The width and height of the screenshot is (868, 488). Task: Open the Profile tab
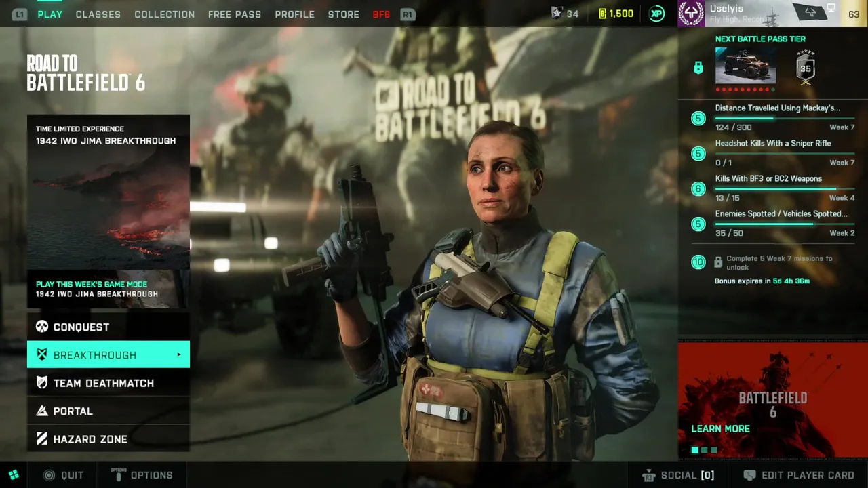[x=295, y=14]
